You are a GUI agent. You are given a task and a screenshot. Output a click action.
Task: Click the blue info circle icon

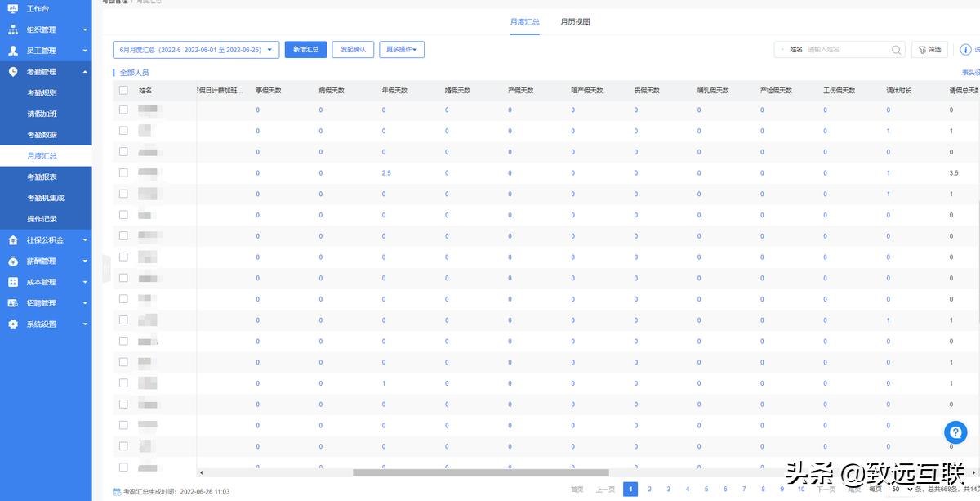[x=966, y=50]
